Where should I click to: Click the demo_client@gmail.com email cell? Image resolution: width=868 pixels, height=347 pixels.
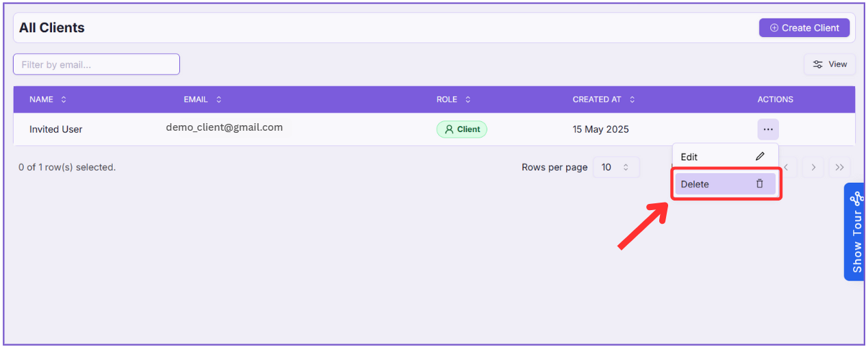[x=224, y=127]
